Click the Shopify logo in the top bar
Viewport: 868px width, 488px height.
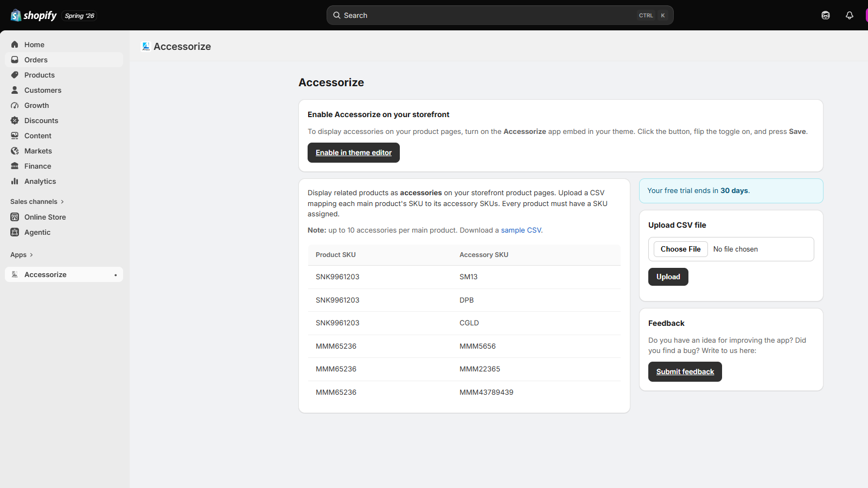pos(34,15)
